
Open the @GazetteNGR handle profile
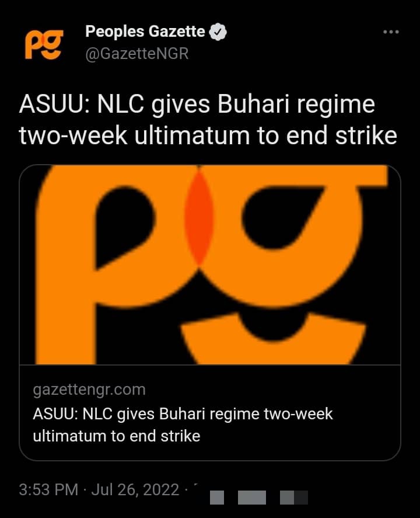point(137,54)
